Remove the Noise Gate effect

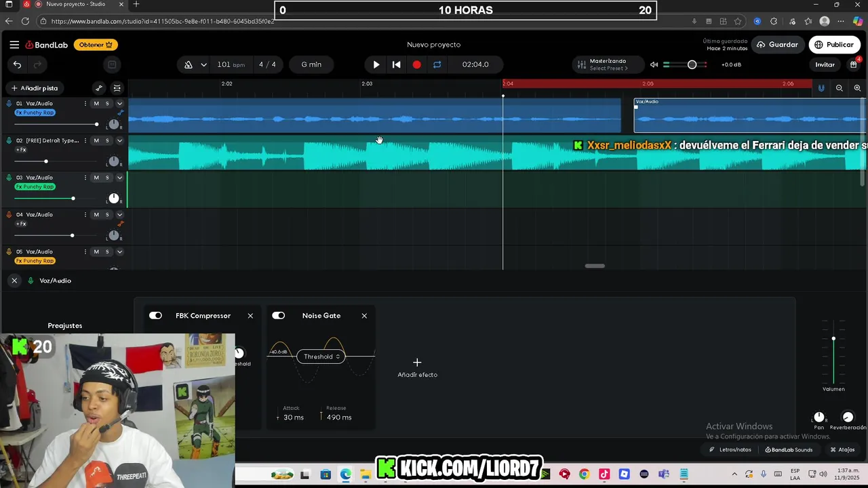364,316
